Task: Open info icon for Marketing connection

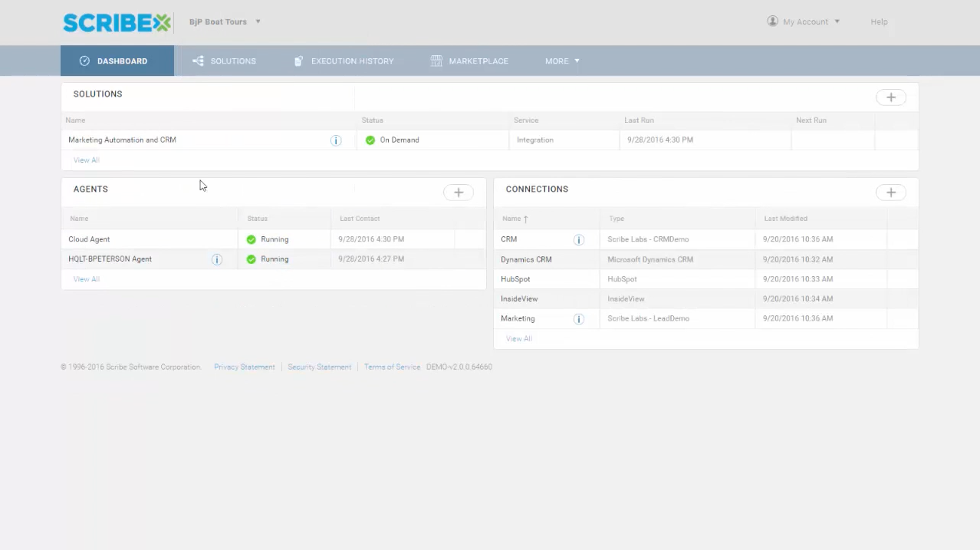Action: (579, 319)
